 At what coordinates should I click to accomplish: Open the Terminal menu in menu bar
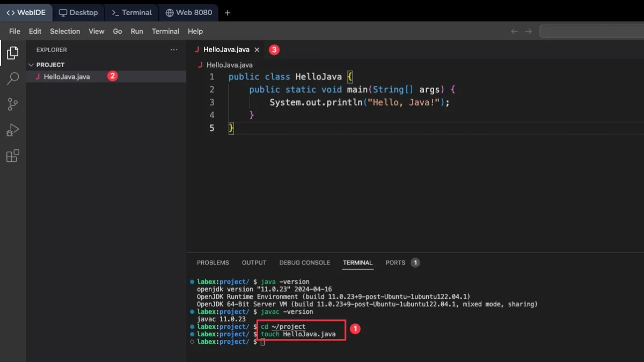pos(165,31)
